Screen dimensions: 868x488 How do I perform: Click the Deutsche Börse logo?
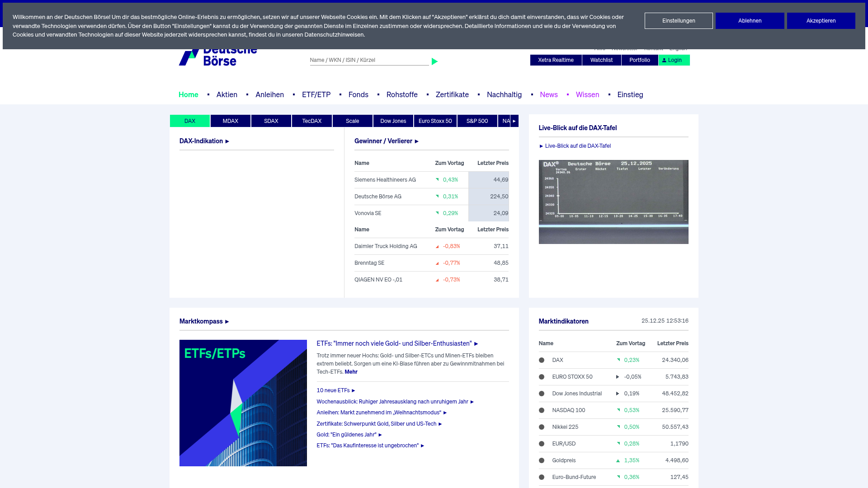pos(218,57)
